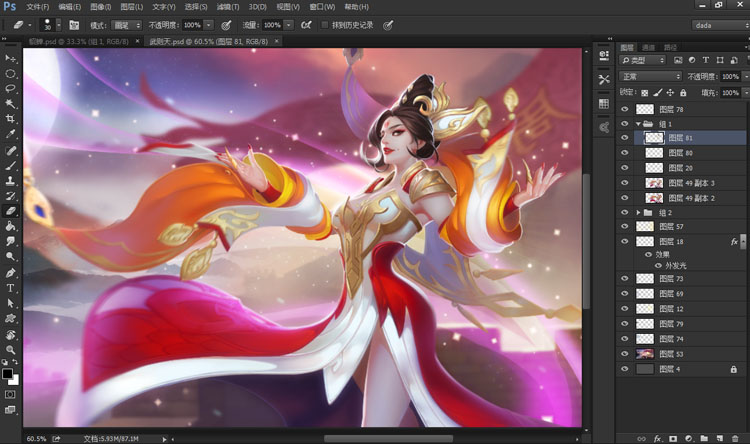Enable erase to history checkbox
750x444 pixels.
[x=324, y=25]
